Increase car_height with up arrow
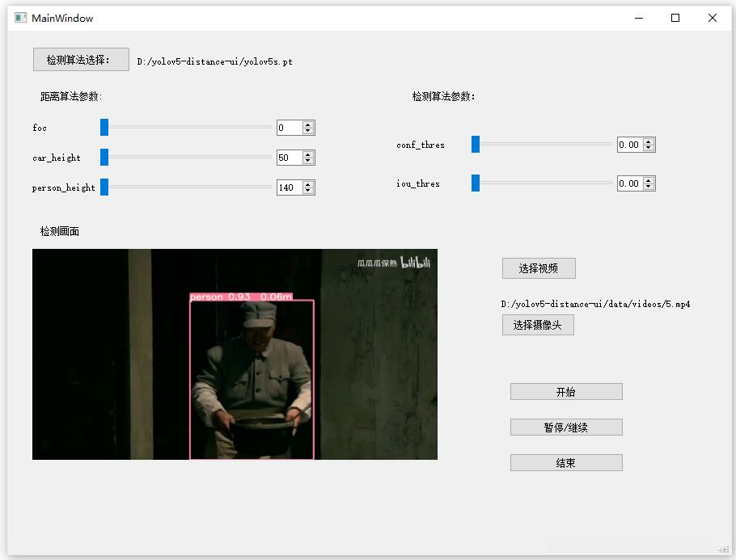Screen dimensions: 736x560 pyautogui.click(x=308, y=155)
